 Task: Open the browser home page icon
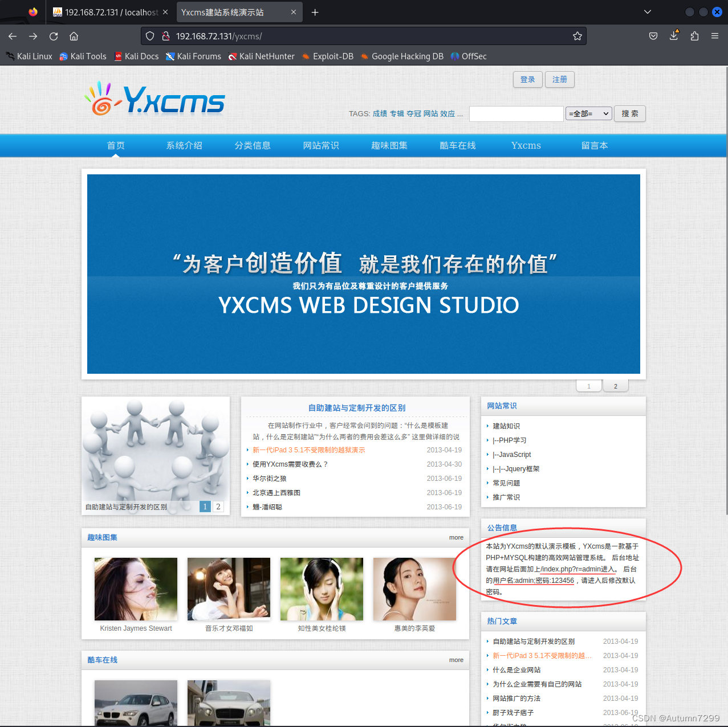(x=74, y=36)
